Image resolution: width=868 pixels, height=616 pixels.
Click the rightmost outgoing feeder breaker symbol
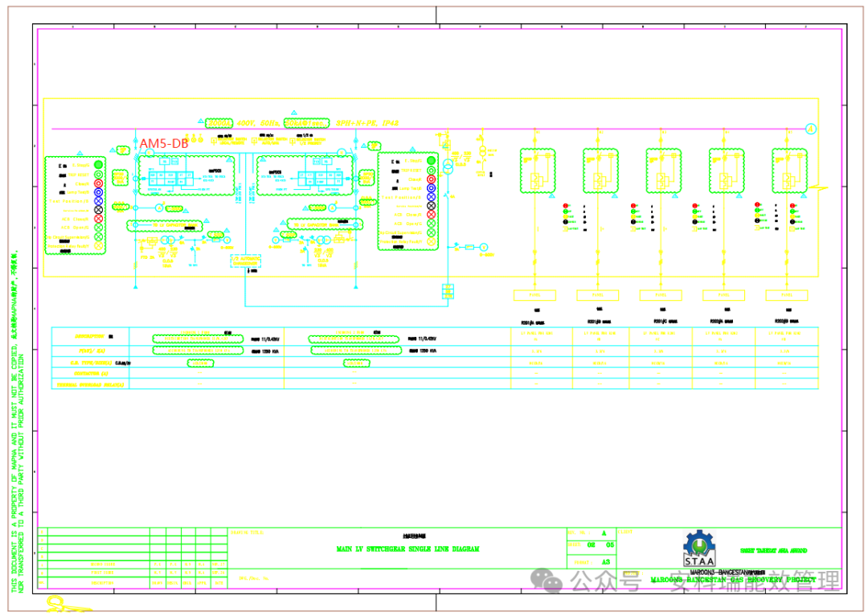[x=789, y=170]
